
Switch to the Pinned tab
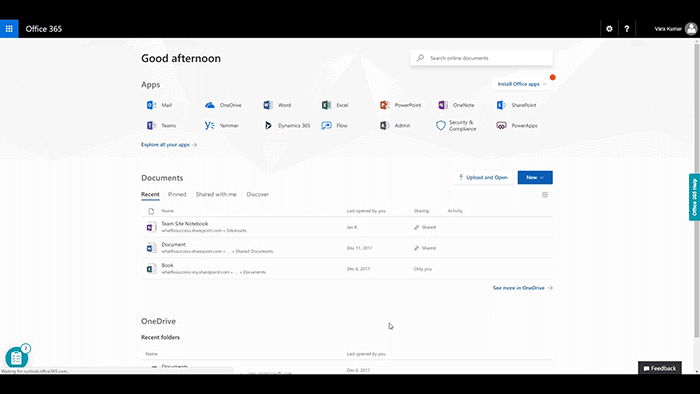pyautogui.click(x=177, y=195)
